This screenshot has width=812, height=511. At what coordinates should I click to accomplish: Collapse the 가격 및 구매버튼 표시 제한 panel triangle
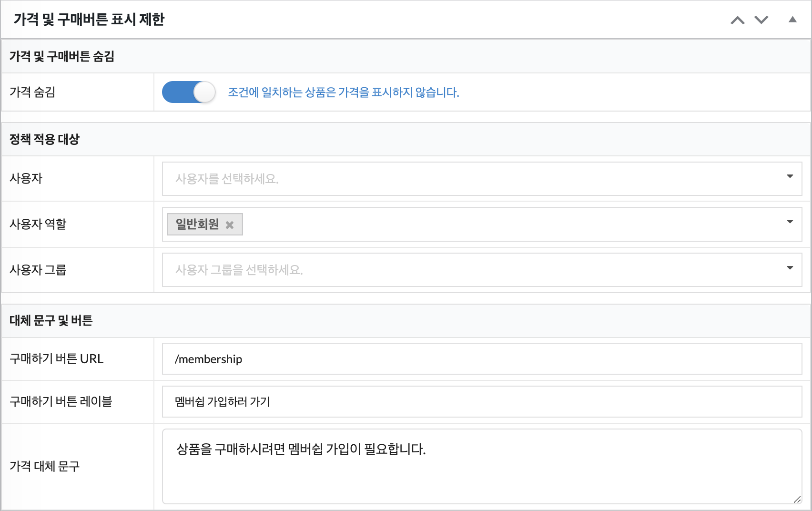(792, 20)
